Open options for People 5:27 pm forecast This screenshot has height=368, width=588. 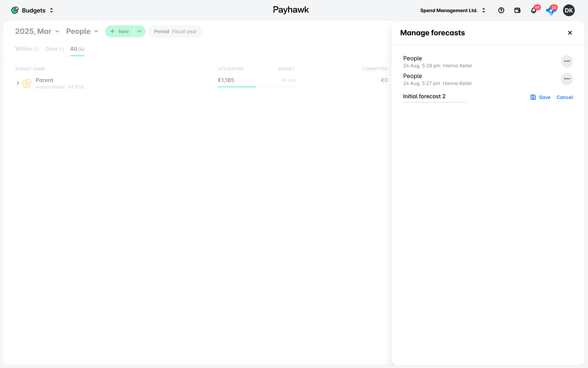(567, 79)
